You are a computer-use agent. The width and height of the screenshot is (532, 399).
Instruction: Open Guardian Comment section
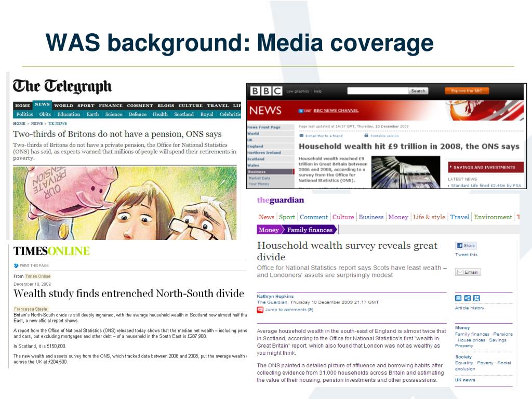(x=314, y=217)
